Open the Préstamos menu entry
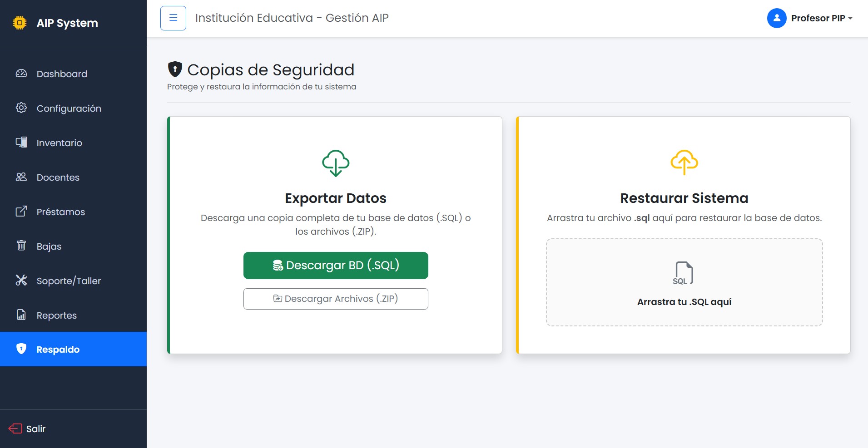868x448 pixels. pos(60,212)
